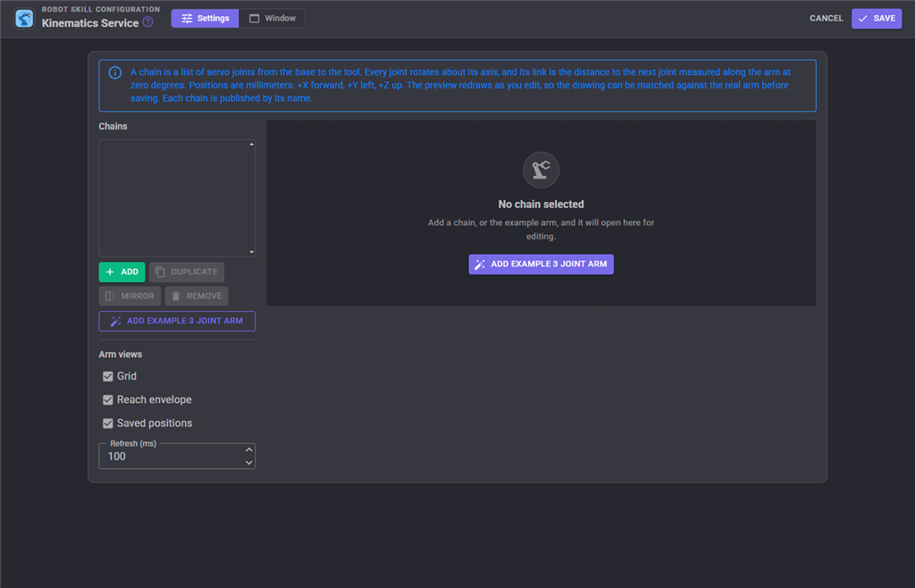Add a new chain with green ADD button
Image resolution: width=915 pixels, height=588 pixels.
click(x=122, y=272)
